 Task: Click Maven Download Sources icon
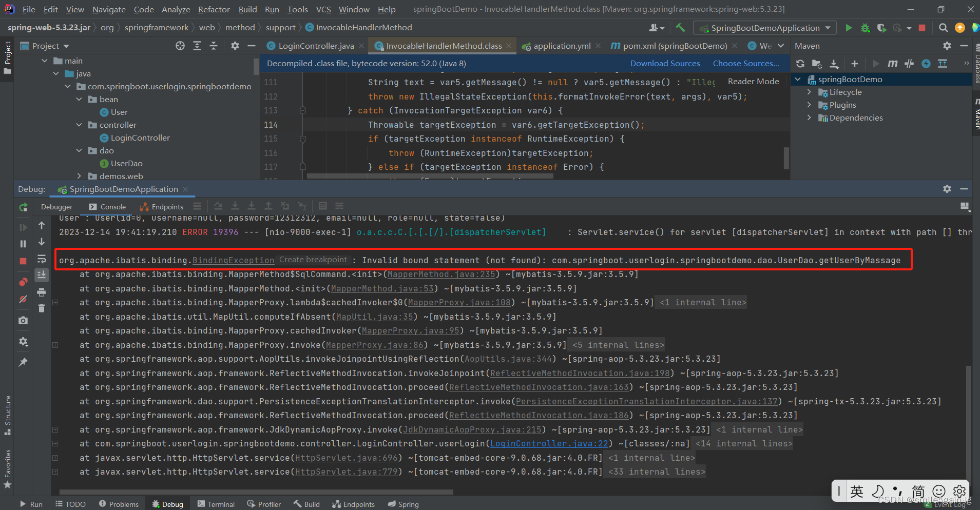click(x=834, y=64)
